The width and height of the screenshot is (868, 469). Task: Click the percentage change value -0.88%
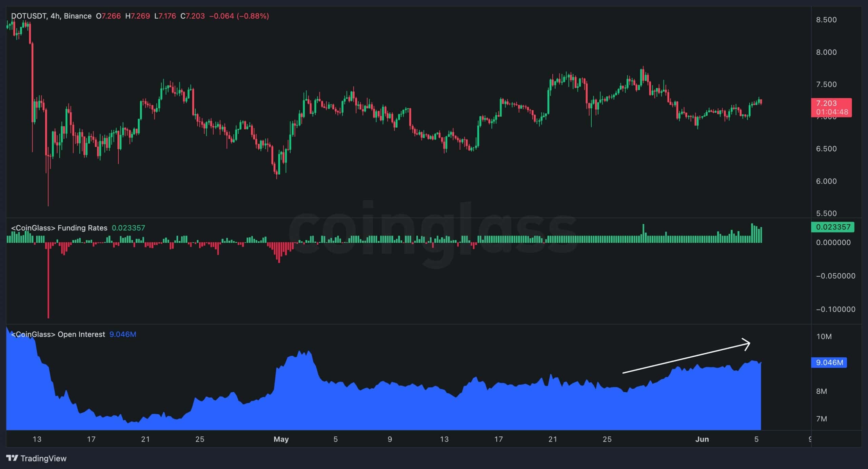(252, 16)
